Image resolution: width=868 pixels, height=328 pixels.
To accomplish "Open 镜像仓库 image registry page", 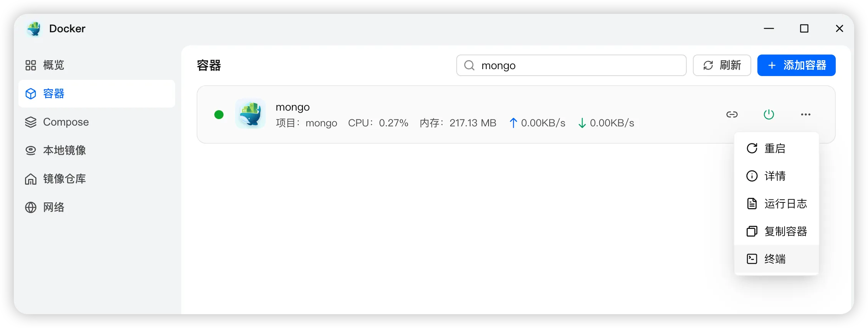I will (97, 179).
